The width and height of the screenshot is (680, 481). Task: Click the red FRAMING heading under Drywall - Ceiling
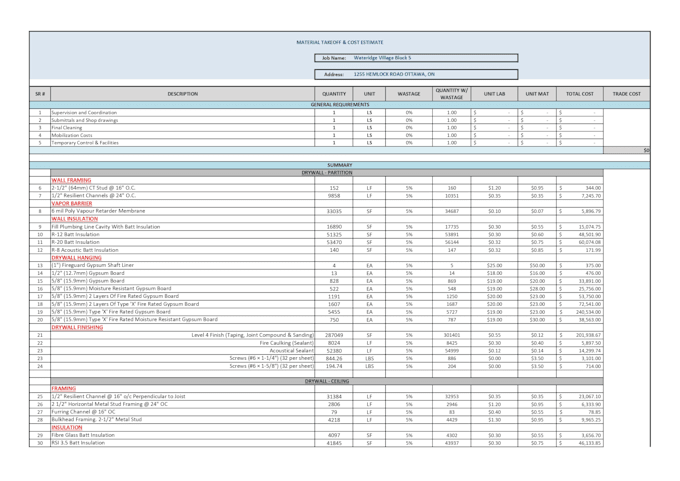(63, 389)
